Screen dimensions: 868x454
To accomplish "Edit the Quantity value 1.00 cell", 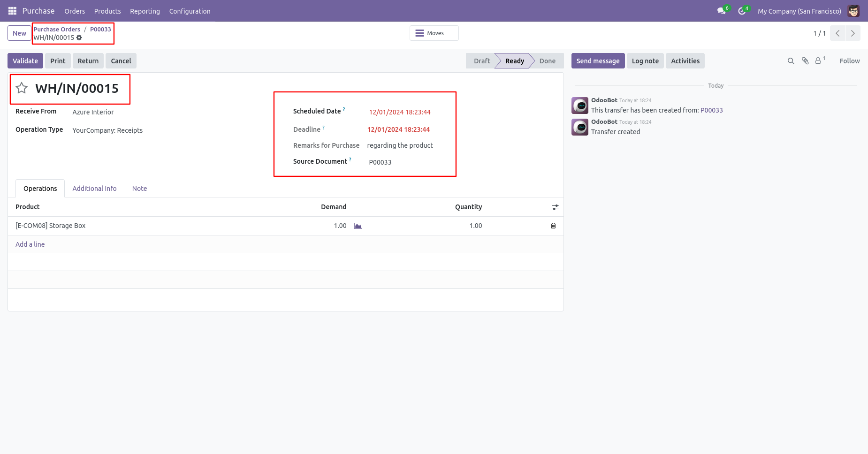I will coord(476,226).
